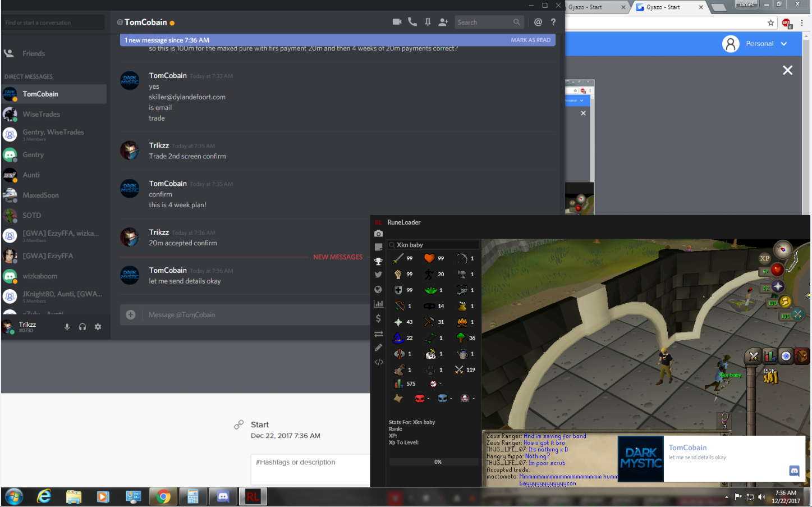Image resolution: width=812 pixels, height=507 pixels.
Task: Open RuneLoader globe world panel
Action: (378, 290)
